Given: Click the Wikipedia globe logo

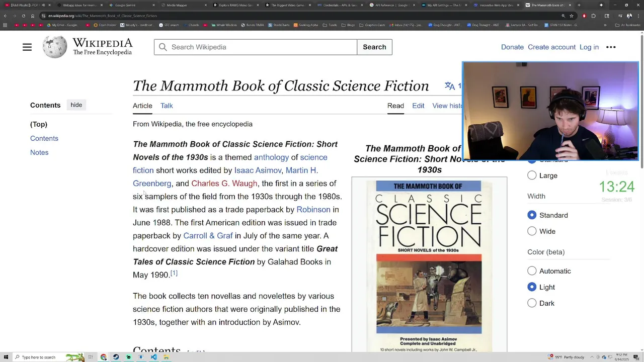Looking at the screenshot, I should [x=55, y=47].
